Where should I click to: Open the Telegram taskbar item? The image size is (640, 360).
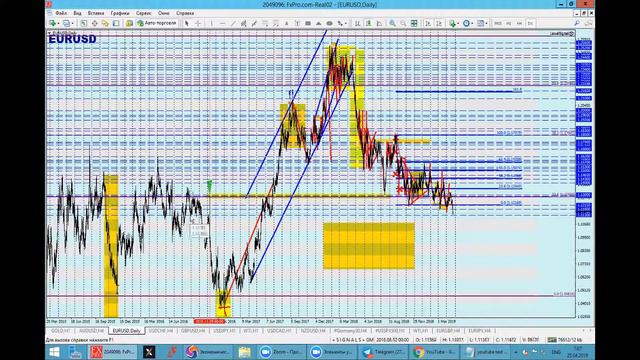tap(384, 352)
